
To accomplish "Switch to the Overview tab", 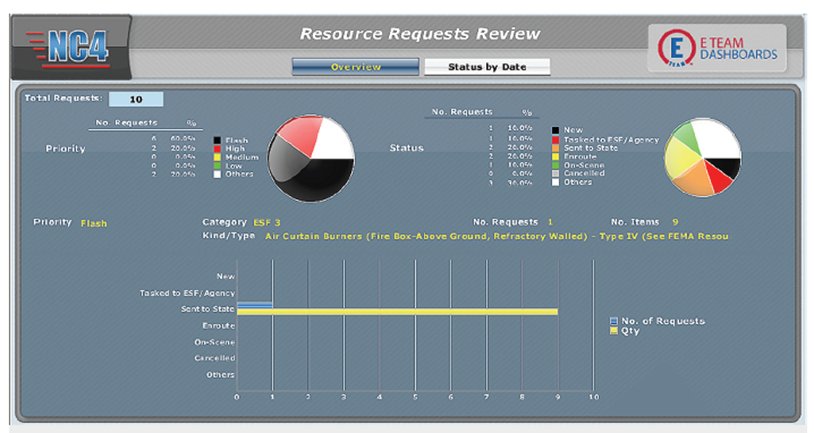I will point(355,67).
